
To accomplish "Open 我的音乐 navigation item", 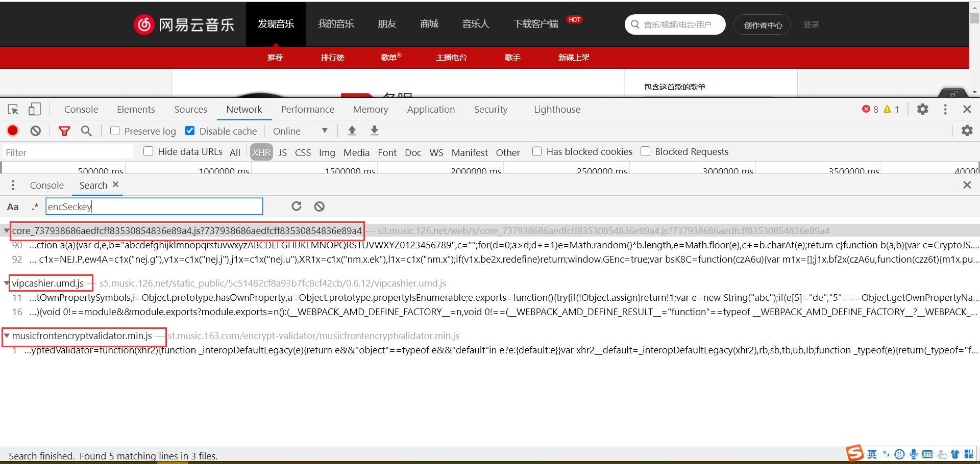I will pyautogui.click(x=336, y=24).
